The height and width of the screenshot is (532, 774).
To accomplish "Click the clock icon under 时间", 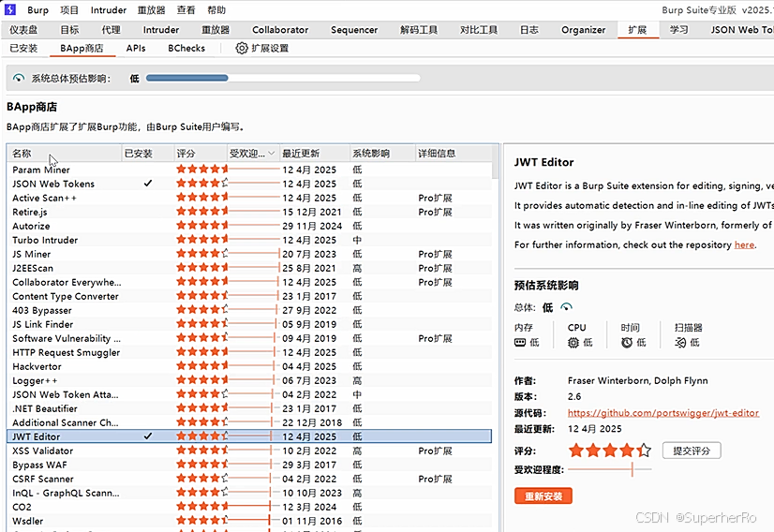I will [627, 342].
